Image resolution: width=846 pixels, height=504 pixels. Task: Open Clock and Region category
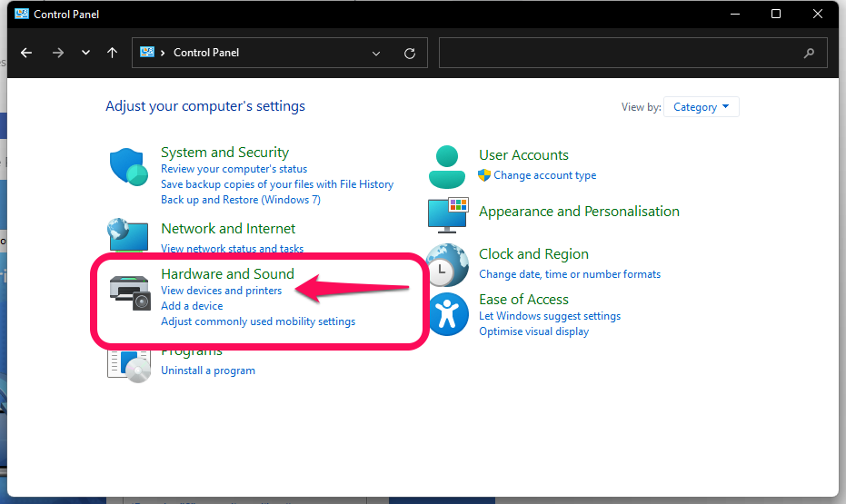533,254
